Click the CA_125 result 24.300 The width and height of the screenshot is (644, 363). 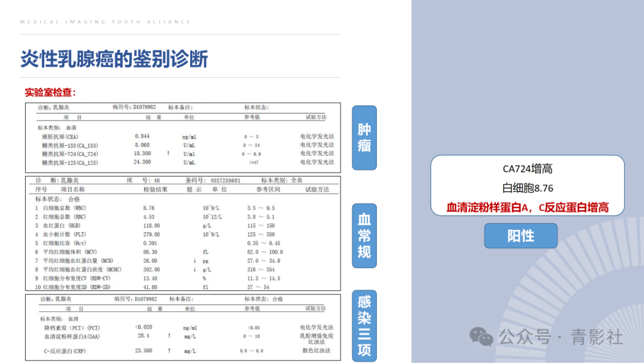pos(143,162)
